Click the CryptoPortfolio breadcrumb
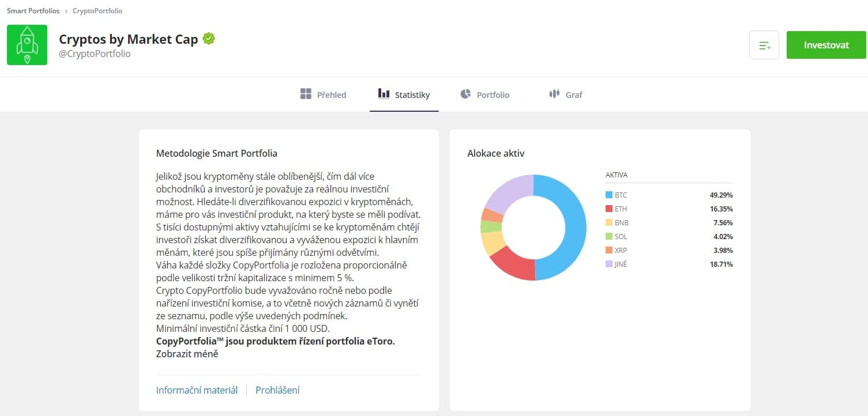 click(x=97, y=11)
